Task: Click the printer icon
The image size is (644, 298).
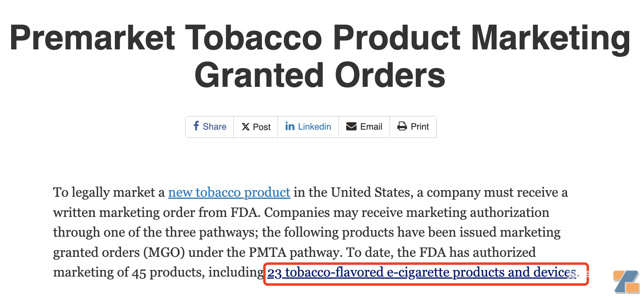Action: pos(402,126)
